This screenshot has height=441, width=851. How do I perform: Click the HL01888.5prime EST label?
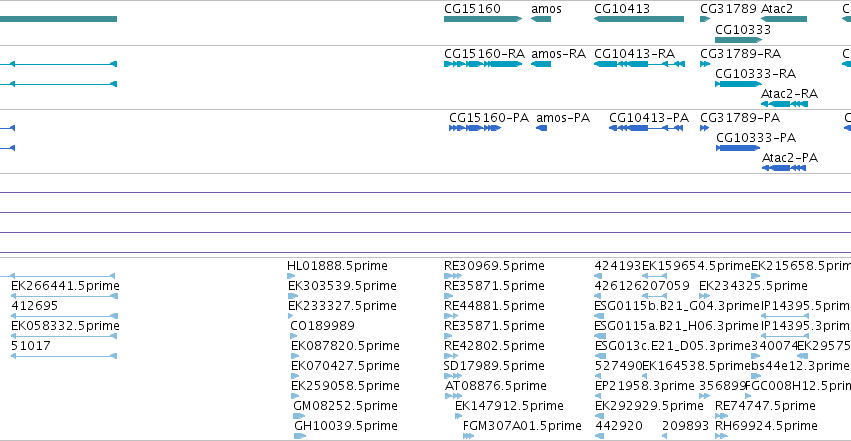coord(337,266)
